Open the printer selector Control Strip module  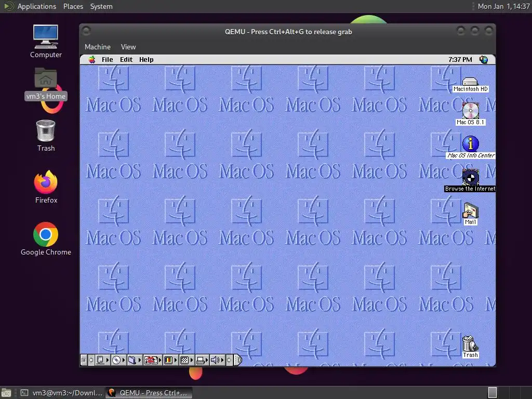(x=203, y=360)
